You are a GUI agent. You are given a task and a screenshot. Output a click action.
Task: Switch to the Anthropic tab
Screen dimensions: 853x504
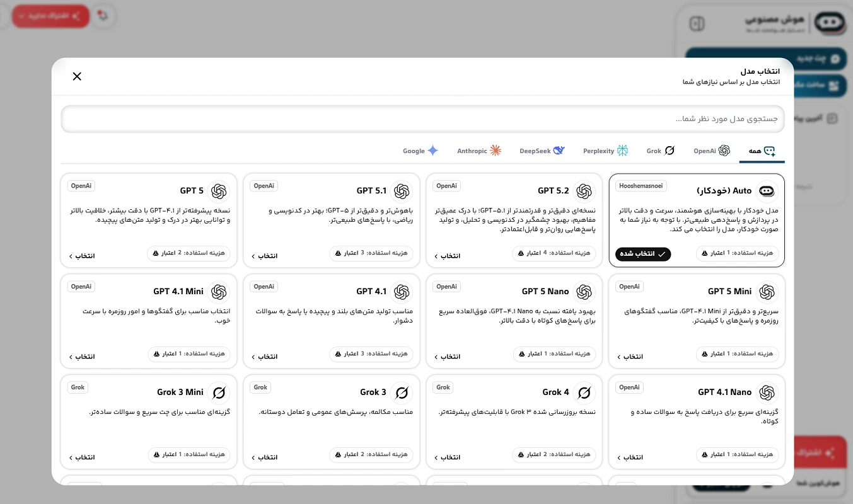479,151
